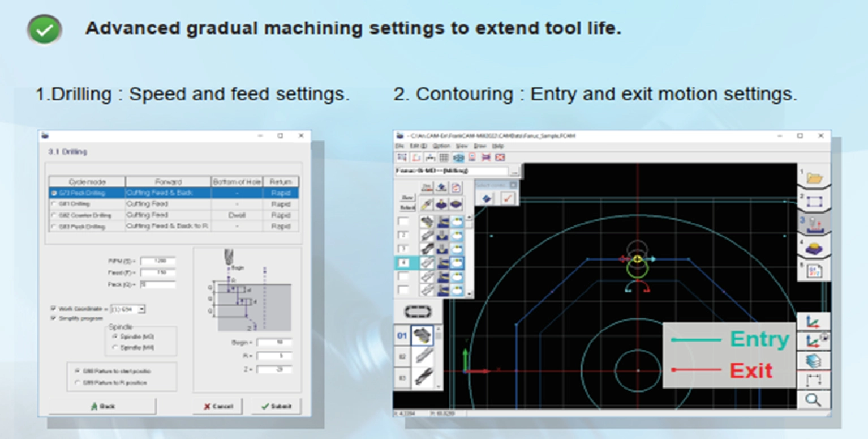Click the Peck (Q) input field
Image resolution: width=868 pixels, height=439 pixels.
[158, 284]
